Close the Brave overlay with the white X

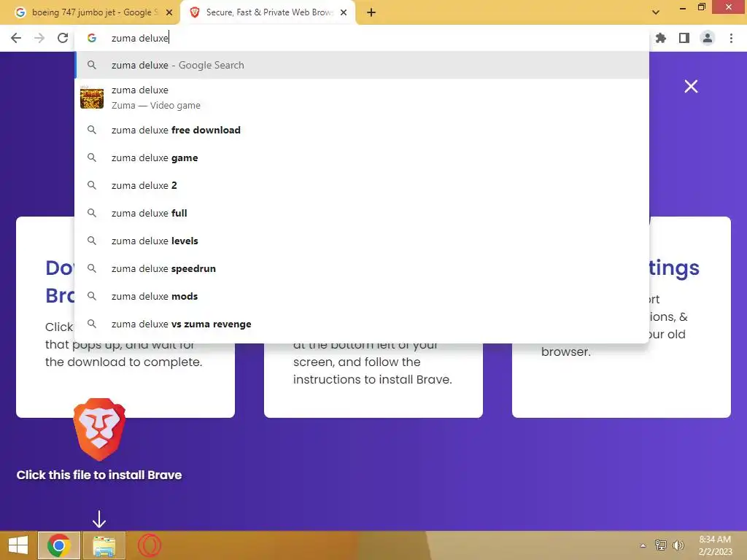691,86
